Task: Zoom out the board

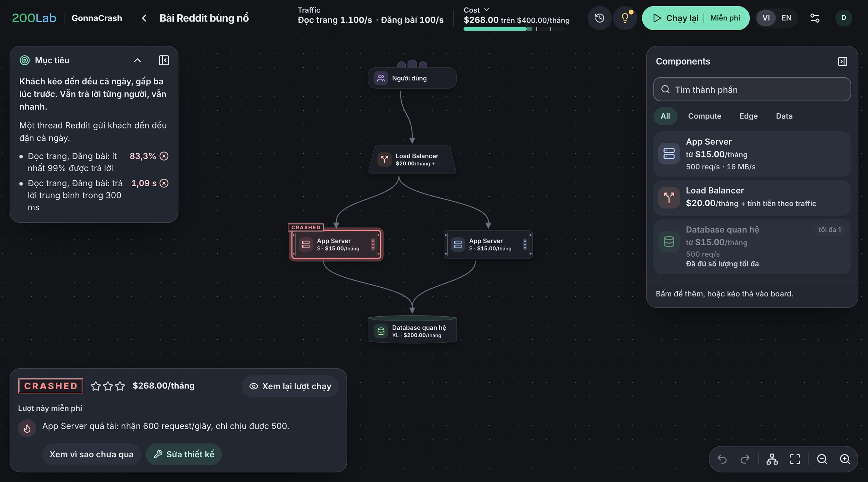Action: click(x=822, y=459)
